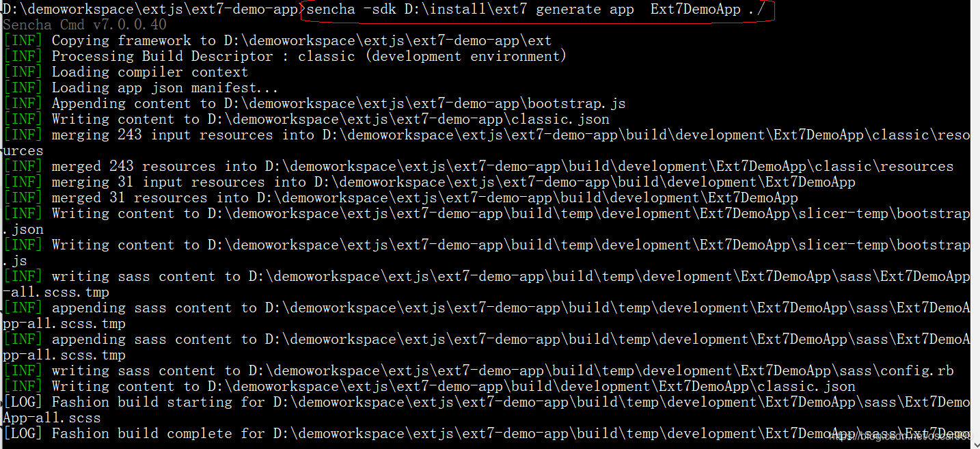Select the 'merging 31 input resources' line
The height and width of the screenshot is (449, 980).
pyautogui.click(x=429, y=182)
